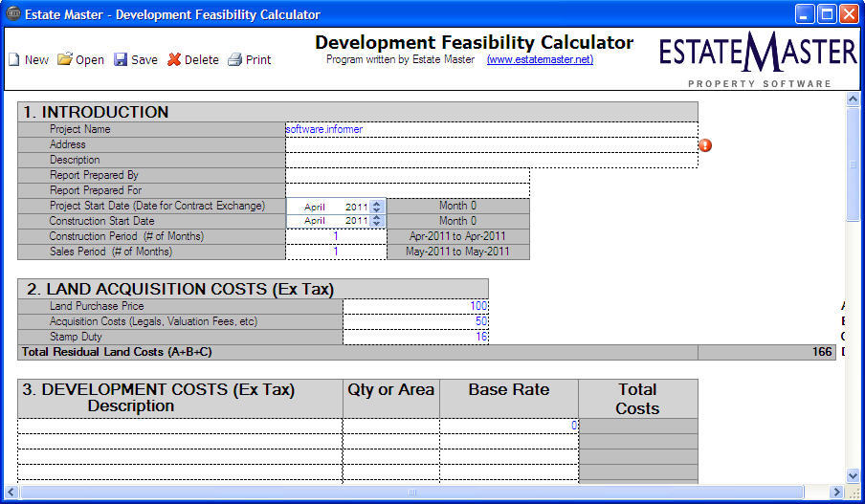This screenshot has height=504, width=865.
Task: Decrease Construction Start Date with down arrow
Action: (377, 224)
